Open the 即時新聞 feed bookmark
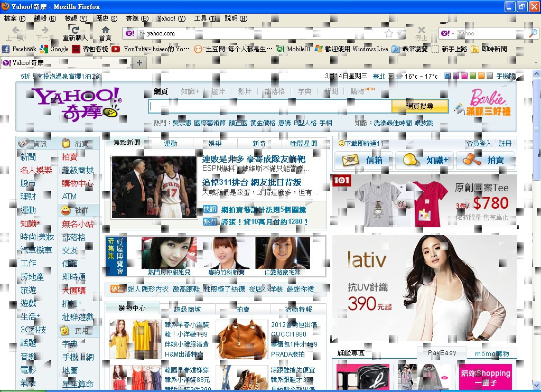This screenshot has height=392, width=541. pyautogui.click(x=489, y=49)
